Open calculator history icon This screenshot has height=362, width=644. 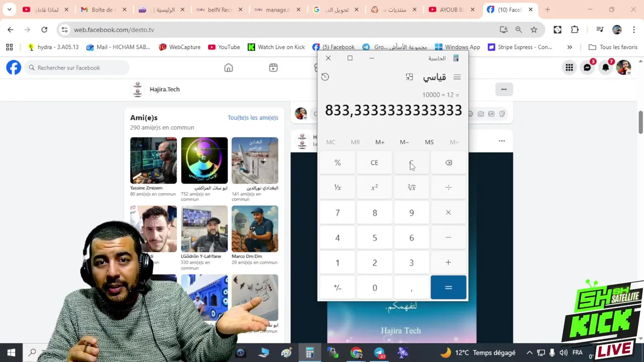tap(325, 77)
